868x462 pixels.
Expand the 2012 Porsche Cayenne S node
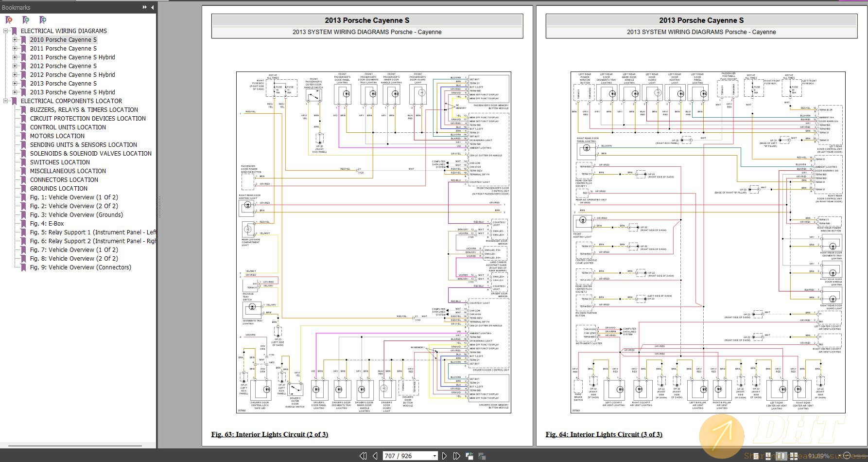pos(15,66)
